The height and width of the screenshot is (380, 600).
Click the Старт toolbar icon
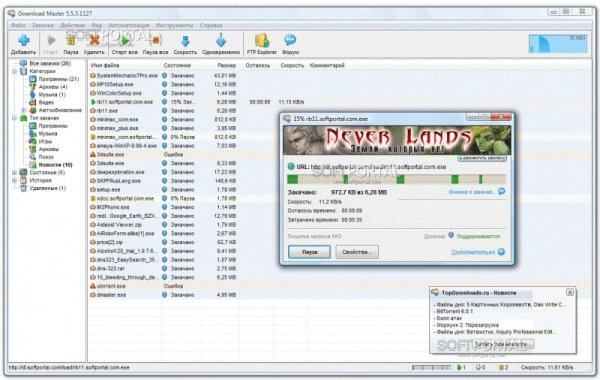tap(51, 45)
